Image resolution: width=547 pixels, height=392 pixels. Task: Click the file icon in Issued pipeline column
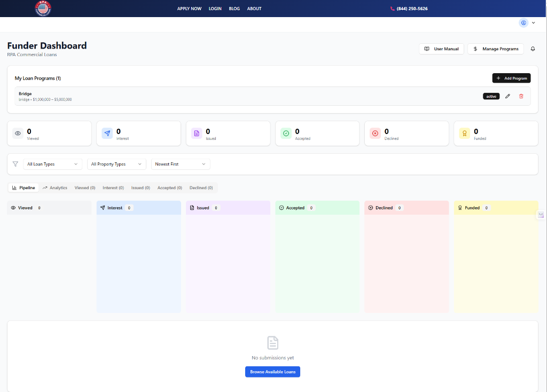point(192,208)
